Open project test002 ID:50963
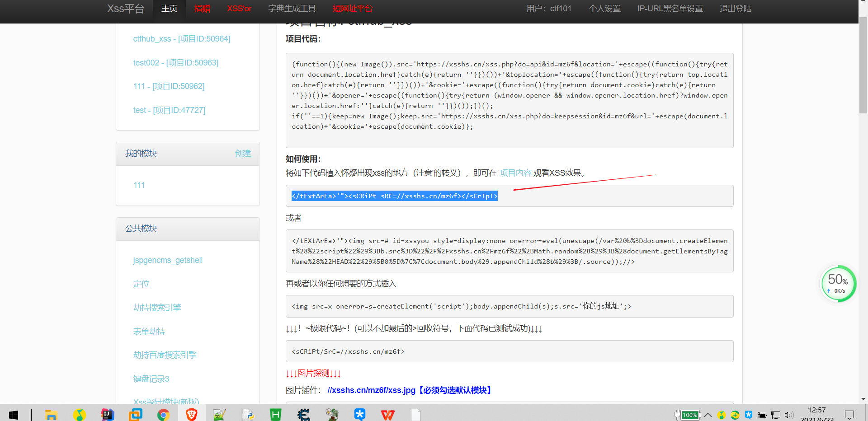This screenshot has width=868, height=421. coord(175,63)
